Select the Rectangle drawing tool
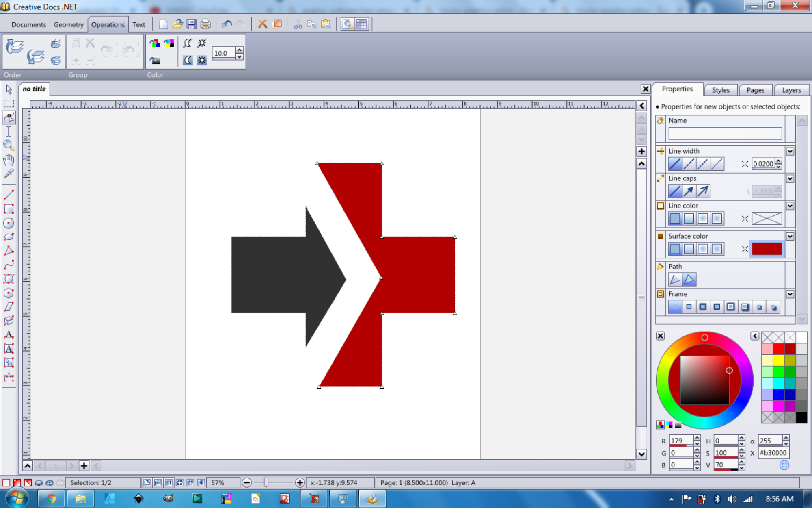The width and height of the screenshot is (812, 508). pos(9,209)
